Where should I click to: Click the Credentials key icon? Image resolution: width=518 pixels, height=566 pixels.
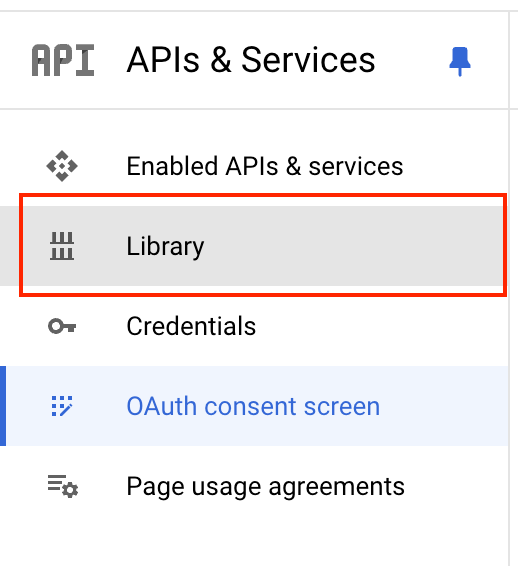pyautogui.click(x=62, y=326)
